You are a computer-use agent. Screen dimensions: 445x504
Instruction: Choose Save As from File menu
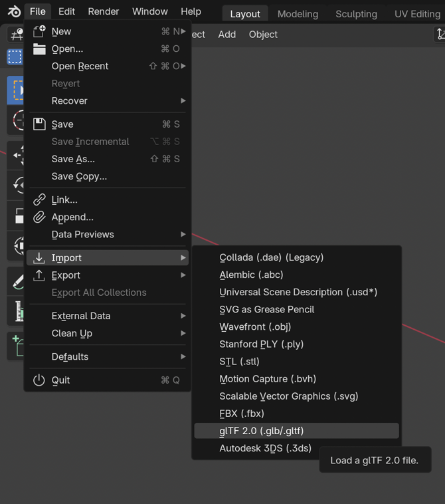[x=108, y=159]
